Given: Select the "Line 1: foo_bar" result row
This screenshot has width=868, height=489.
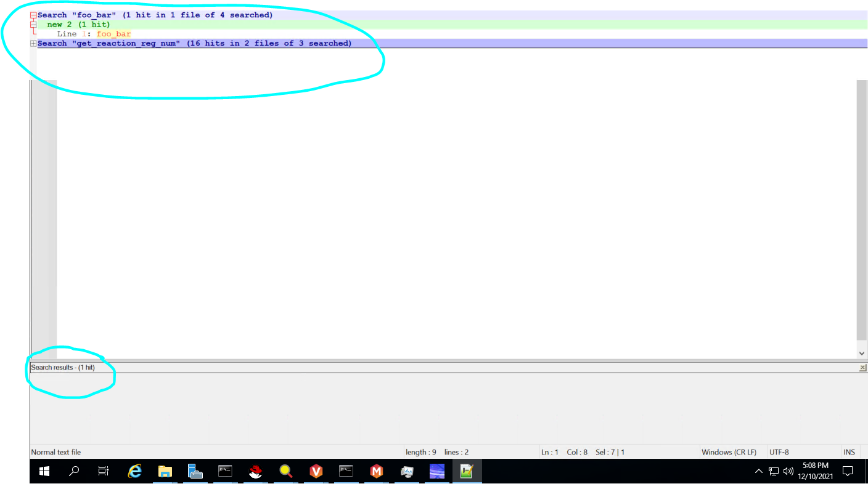Looking at the screenshot, I should pos(452,34).
